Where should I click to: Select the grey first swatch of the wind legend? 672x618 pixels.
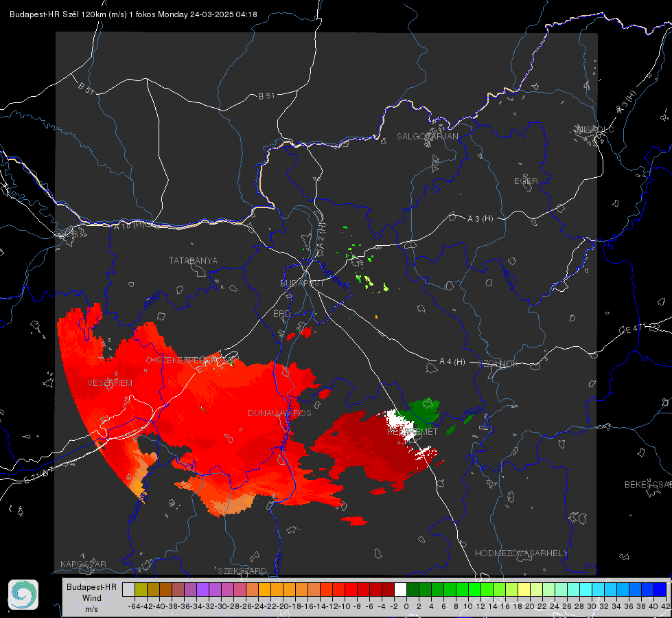[128, 589]
